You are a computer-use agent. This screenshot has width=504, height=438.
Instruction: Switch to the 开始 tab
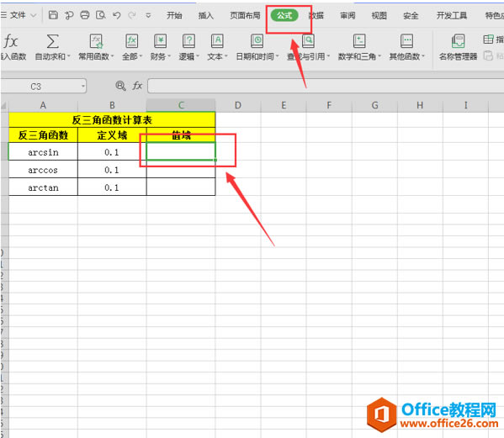tap(174, 15)
